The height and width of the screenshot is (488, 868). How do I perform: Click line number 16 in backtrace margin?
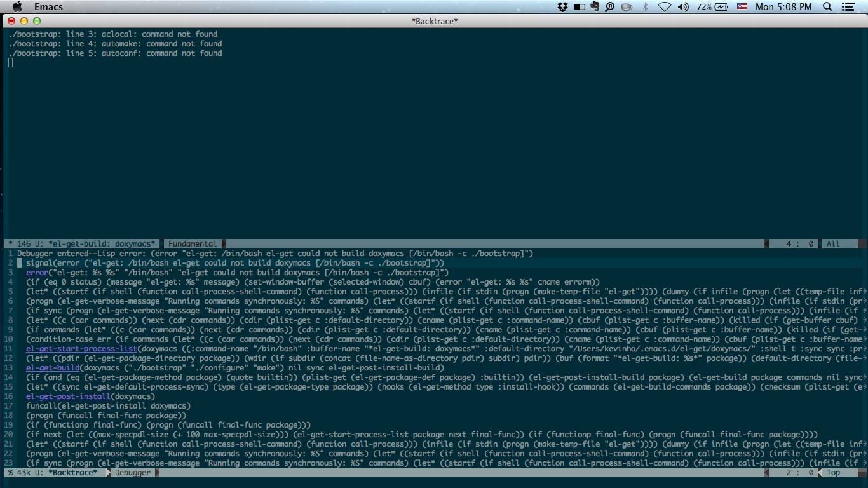click(8, 396)
